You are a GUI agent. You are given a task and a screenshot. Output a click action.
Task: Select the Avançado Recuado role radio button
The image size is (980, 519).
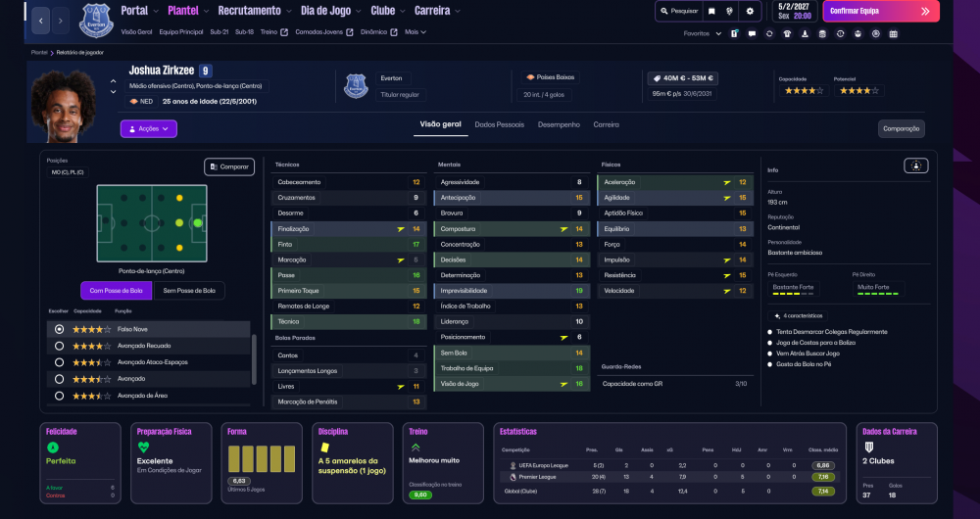click(60, 346)
